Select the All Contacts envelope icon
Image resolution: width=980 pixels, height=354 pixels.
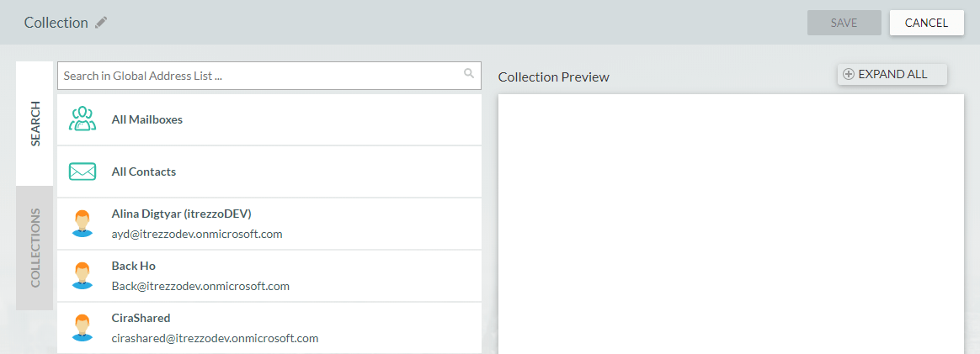coord(82,172)
